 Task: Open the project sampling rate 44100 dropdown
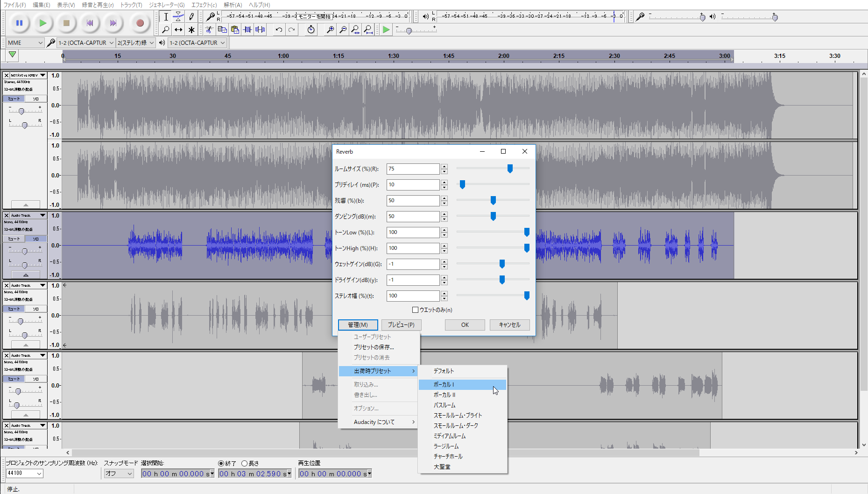tap(25, 473)
